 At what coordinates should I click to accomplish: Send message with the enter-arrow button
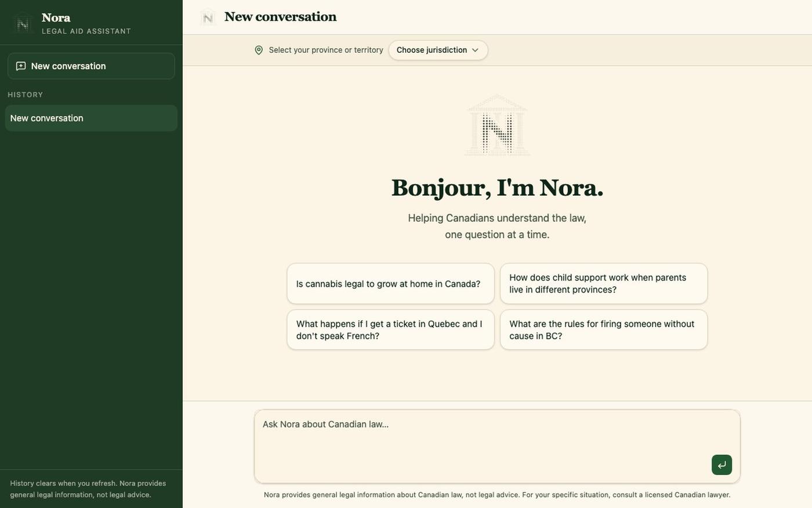tap(722, 464)
